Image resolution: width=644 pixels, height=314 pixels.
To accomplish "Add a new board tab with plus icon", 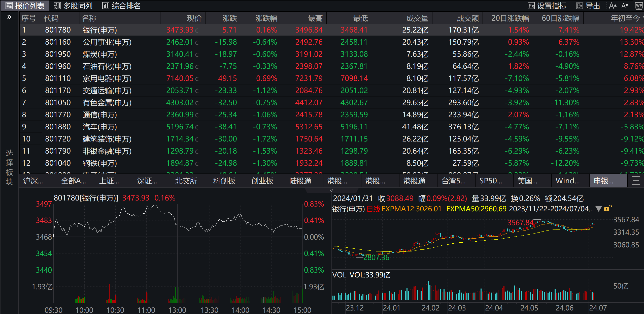I will pos(636,181).
